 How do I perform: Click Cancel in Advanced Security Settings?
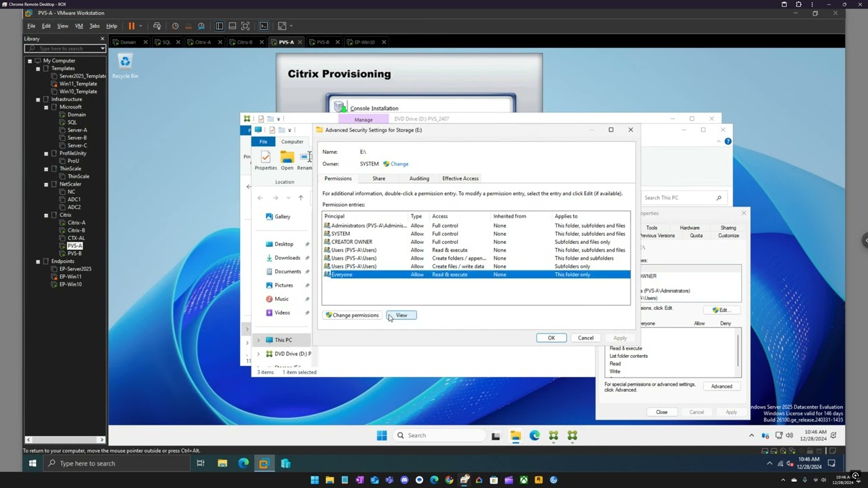[x=586, y=338]
